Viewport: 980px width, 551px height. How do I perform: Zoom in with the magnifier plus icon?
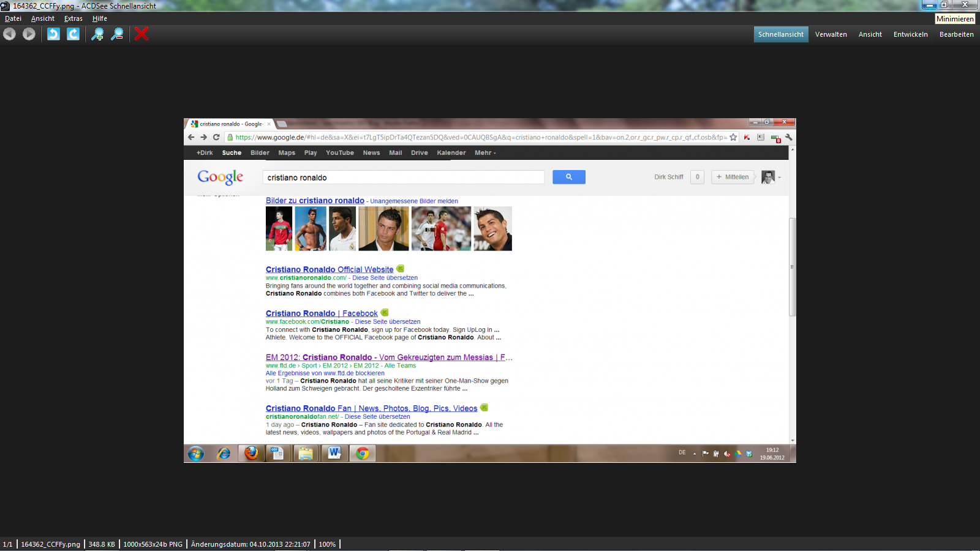[97, 34]
